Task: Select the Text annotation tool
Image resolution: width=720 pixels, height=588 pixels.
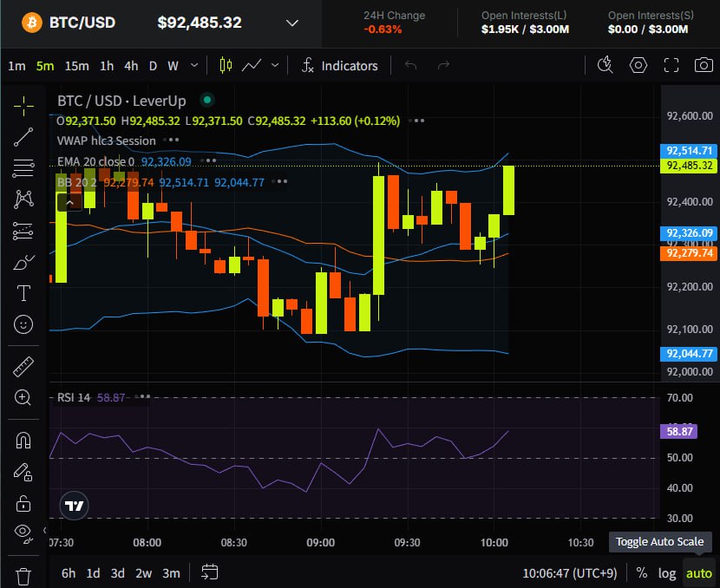Action: (23, 293)
